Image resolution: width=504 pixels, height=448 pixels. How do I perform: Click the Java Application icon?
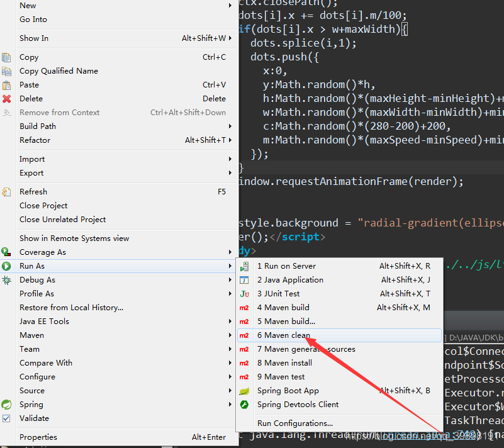pyautogui.click(x=244, y=280)
